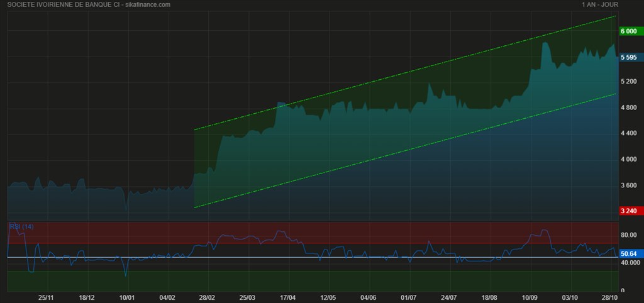Pick the 17/04 date on the time axis
This screenshot has width=644, height=303.
288,297
